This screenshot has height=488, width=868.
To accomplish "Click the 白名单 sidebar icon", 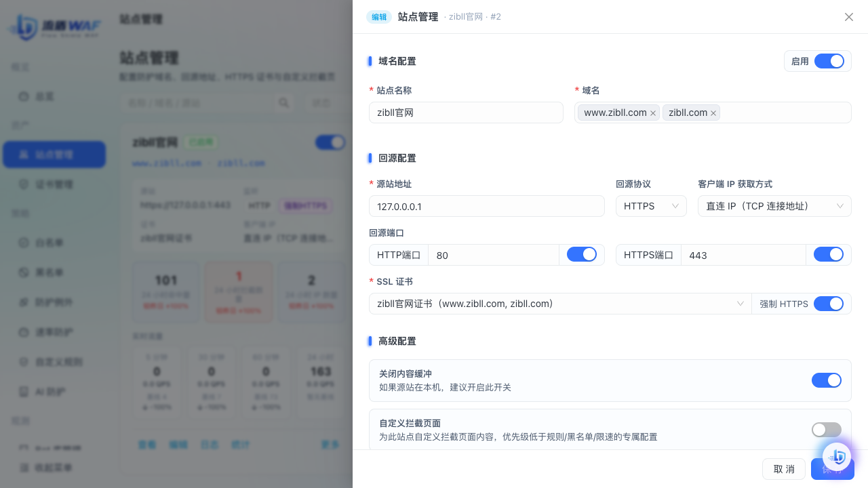I will 24,243.
